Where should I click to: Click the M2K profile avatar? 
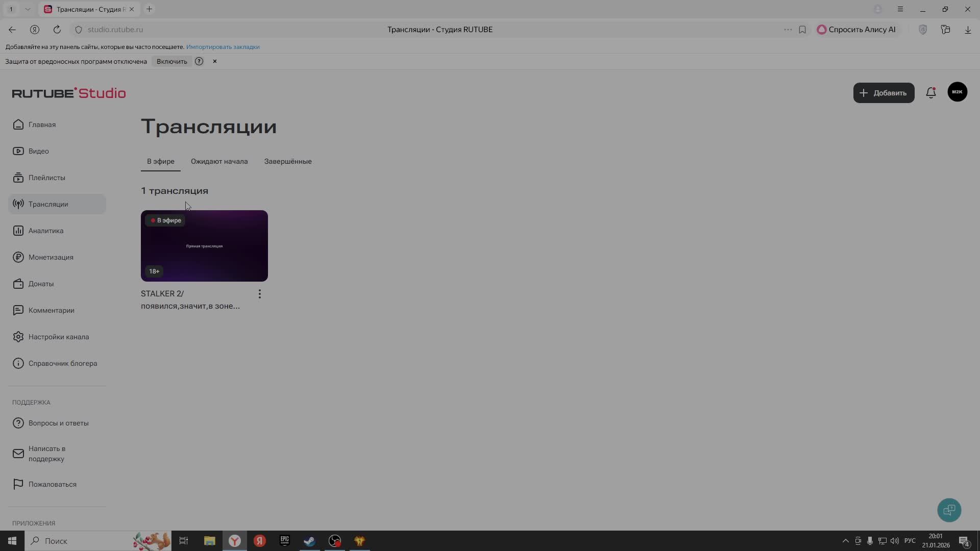coord(957,92)
